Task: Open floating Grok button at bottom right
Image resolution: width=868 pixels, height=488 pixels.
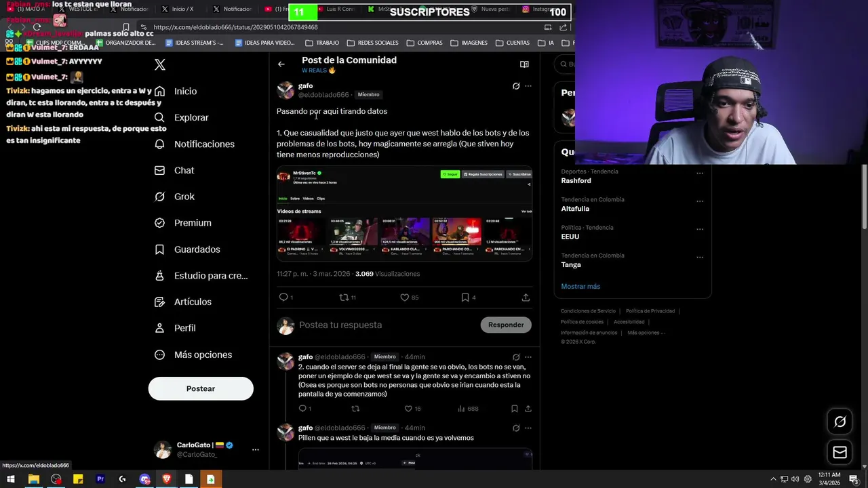Action: (x=840, y=422)
